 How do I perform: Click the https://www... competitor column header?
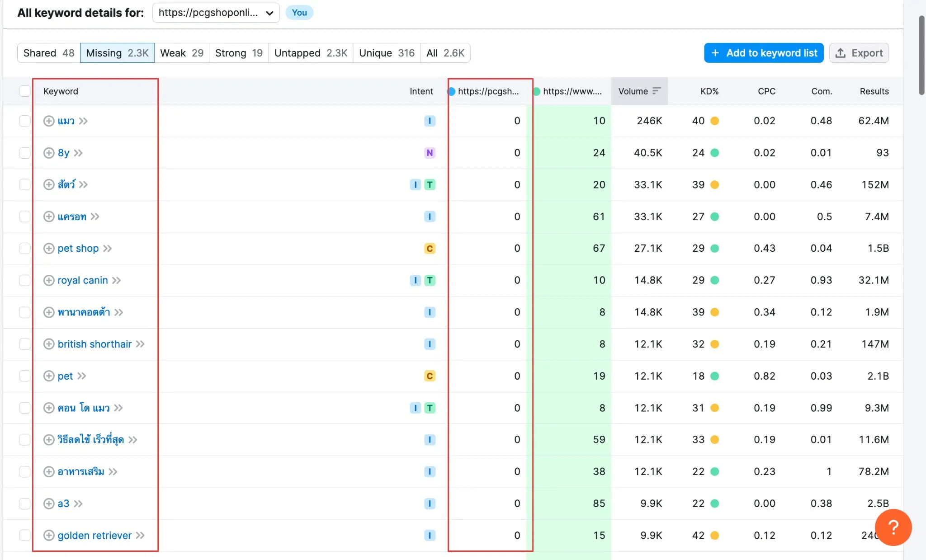[x=568, y=91]
